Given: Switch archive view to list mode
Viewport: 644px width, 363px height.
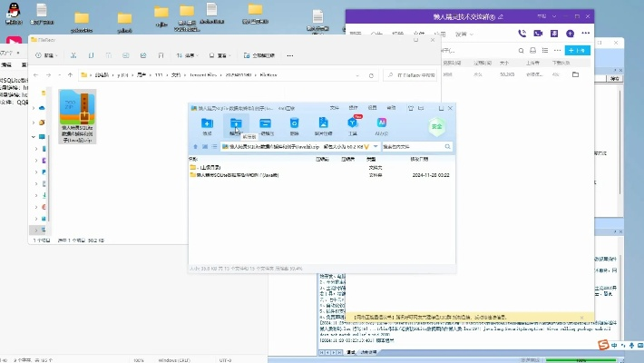Looking at the screenshot, I should (x=214, y=146).
